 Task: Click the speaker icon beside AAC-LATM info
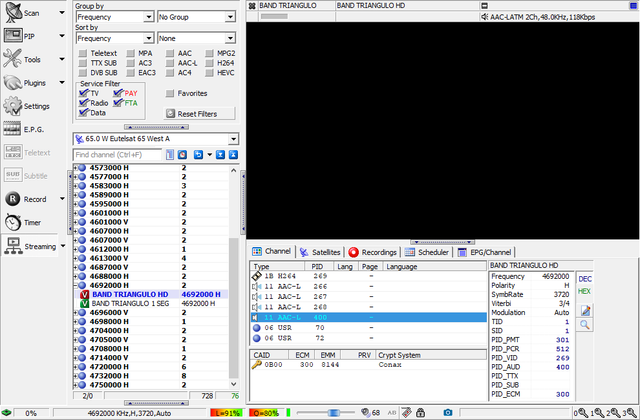[x=484, y=17]
